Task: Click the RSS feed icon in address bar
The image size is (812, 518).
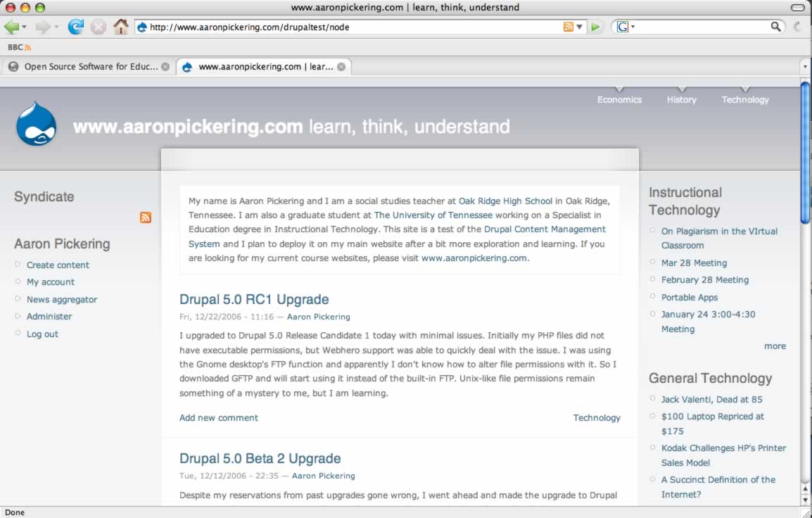Action: 568,27
